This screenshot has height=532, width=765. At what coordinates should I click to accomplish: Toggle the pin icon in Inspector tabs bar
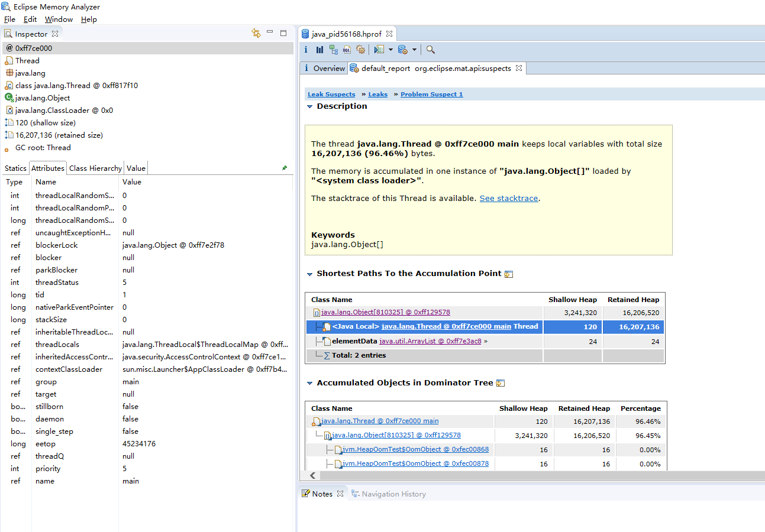click(x=285, y=168)
